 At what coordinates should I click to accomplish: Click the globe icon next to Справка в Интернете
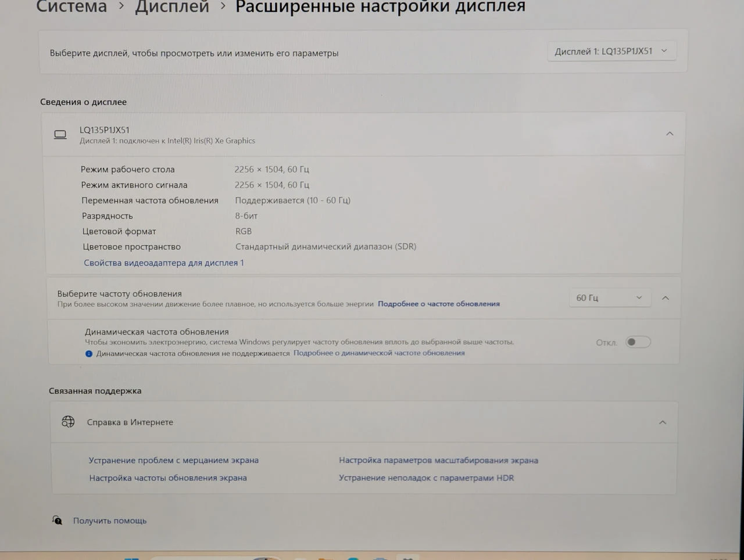(68, 422)
